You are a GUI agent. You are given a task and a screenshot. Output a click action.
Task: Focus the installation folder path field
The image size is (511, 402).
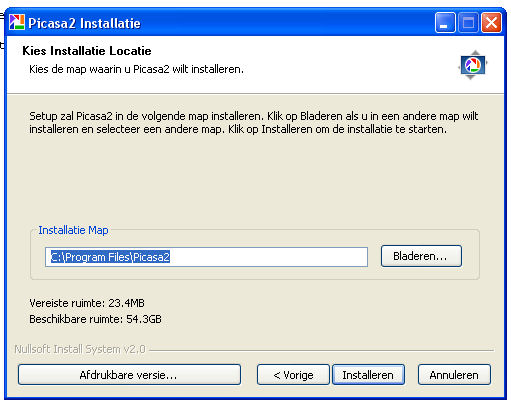click(206, 257)
